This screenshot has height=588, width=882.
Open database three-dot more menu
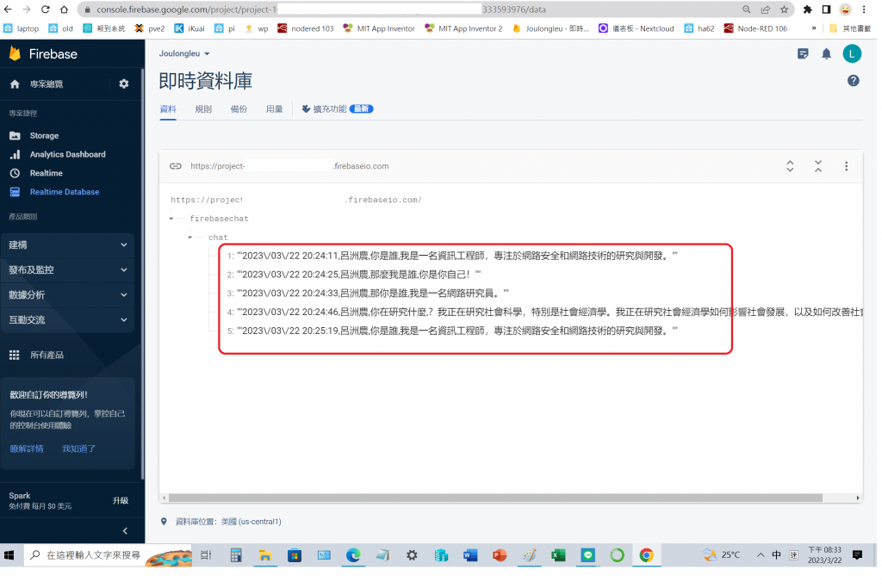point(846,166)
